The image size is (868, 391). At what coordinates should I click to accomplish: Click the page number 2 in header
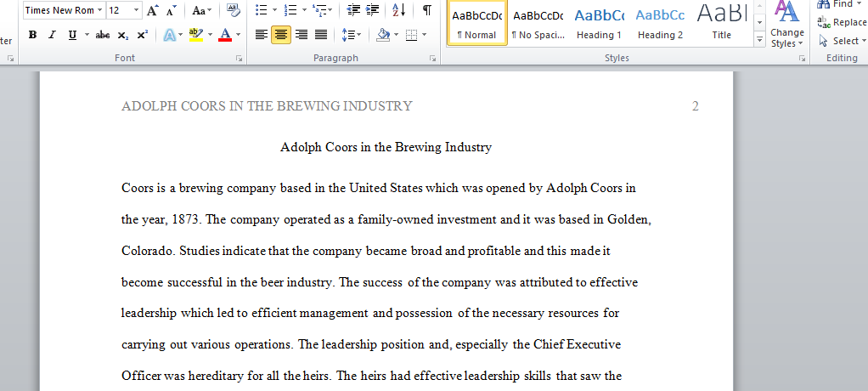click(x=696, y=105)
